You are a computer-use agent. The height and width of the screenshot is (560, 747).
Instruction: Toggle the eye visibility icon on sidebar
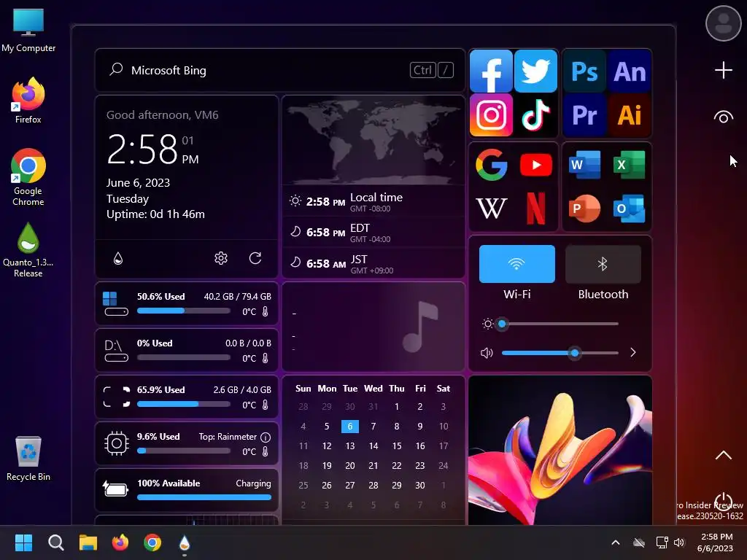point(723,117)
